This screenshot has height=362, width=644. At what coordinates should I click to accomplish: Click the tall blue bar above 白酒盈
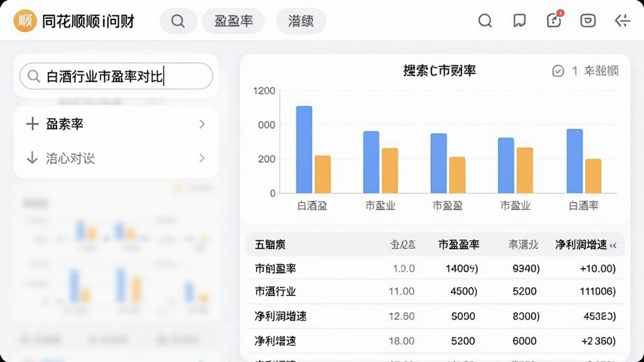[304, 150]
